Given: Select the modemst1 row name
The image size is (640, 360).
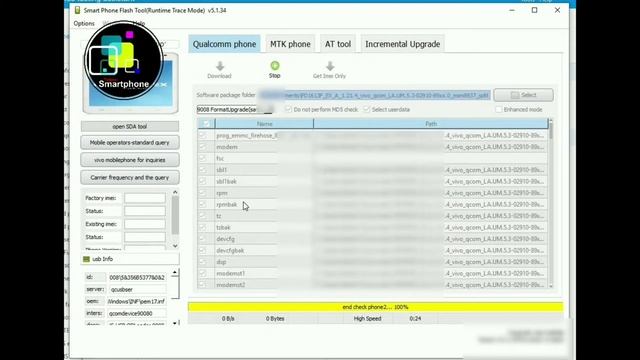Looking at the screenshot, I should (231, 273).
